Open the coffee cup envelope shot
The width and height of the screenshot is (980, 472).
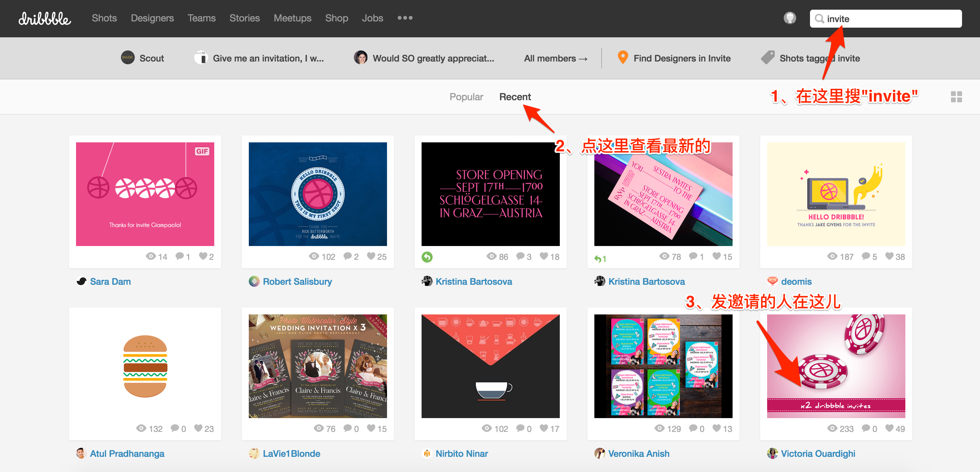pyautogui.click(x=490, y=366)
